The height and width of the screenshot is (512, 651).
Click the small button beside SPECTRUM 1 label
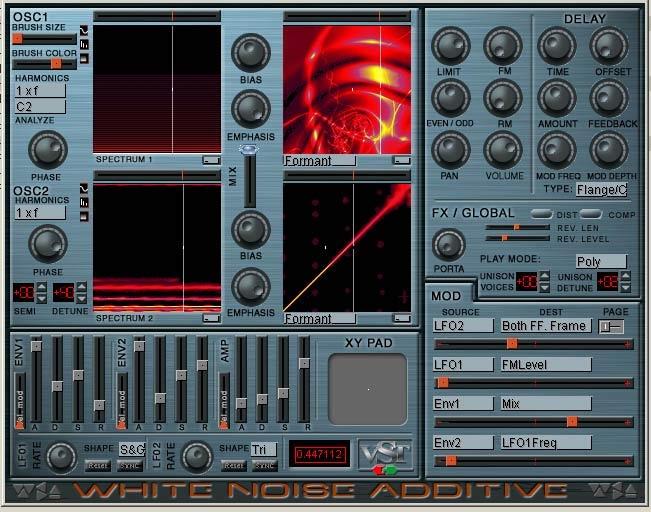211,160
